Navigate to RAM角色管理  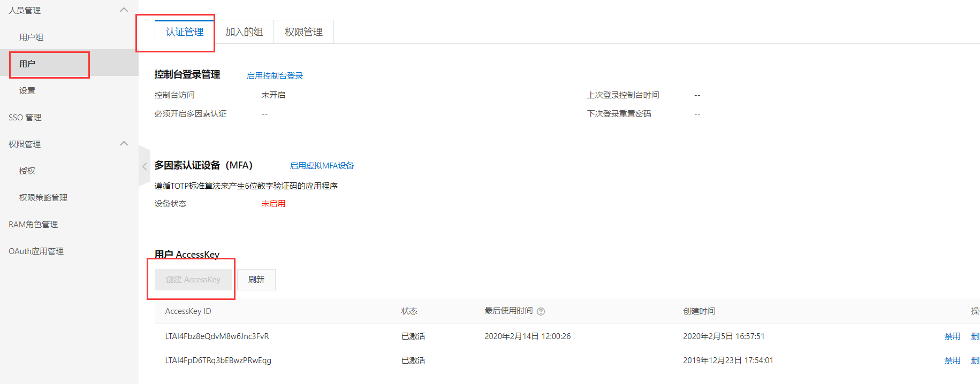point(33,224)
